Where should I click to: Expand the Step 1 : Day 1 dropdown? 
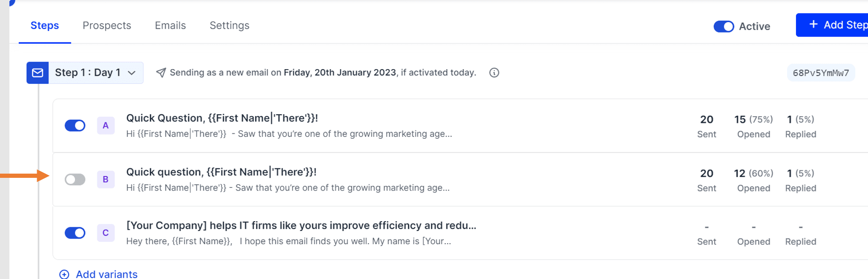pyautogui.click(x=96, y=73)
